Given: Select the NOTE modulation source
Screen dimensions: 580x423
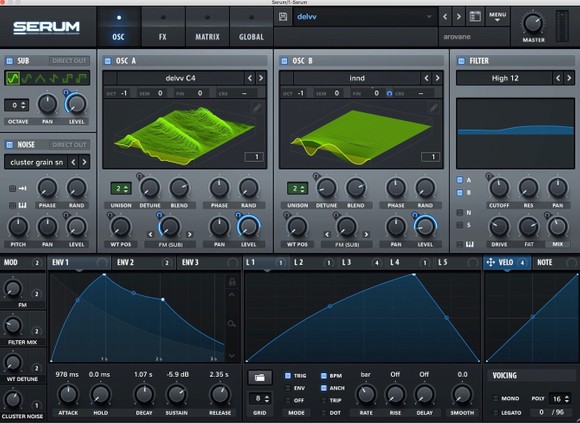Looking at the screenshot, I should pyautogui.click(x=556, y=263).
